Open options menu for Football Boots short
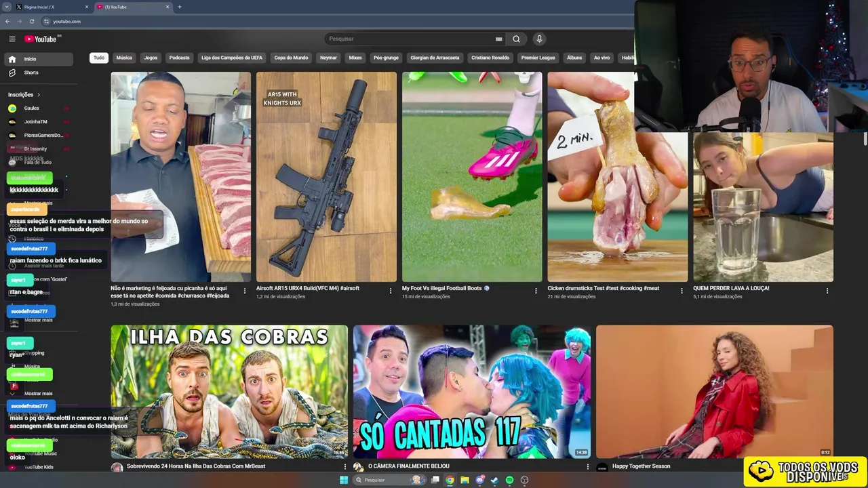The height and width of the screenshot is (488, 868). click(x=536, y=291)
